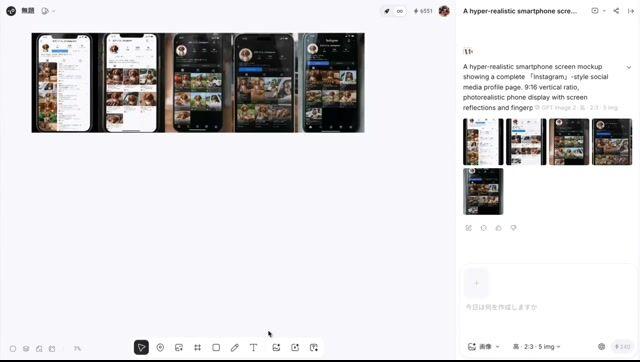Collapse the chat side panel with arrow-bar icon

click(631, 11)
